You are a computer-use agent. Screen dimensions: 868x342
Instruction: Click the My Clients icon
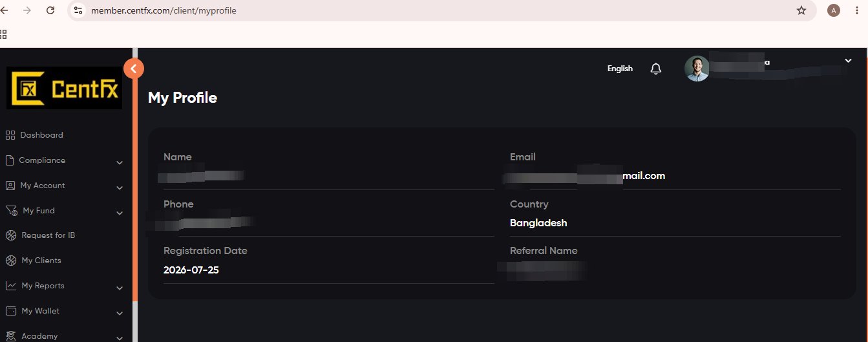(x=10, y=261)
